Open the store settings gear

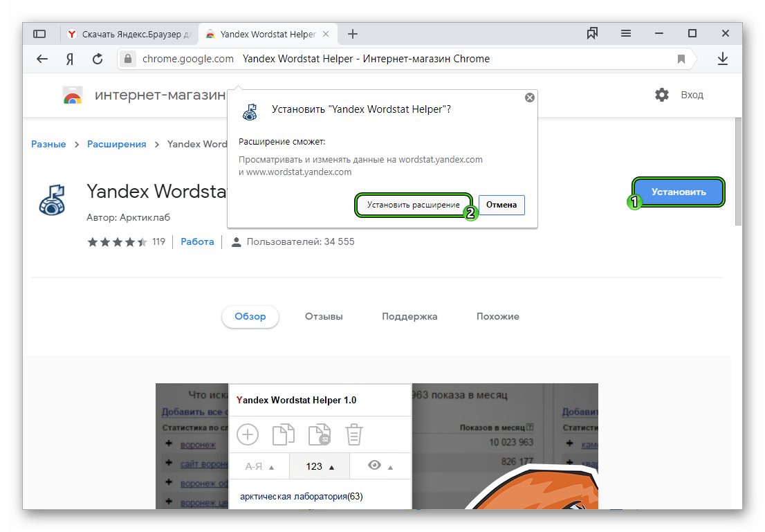click(x=662, y=95)
